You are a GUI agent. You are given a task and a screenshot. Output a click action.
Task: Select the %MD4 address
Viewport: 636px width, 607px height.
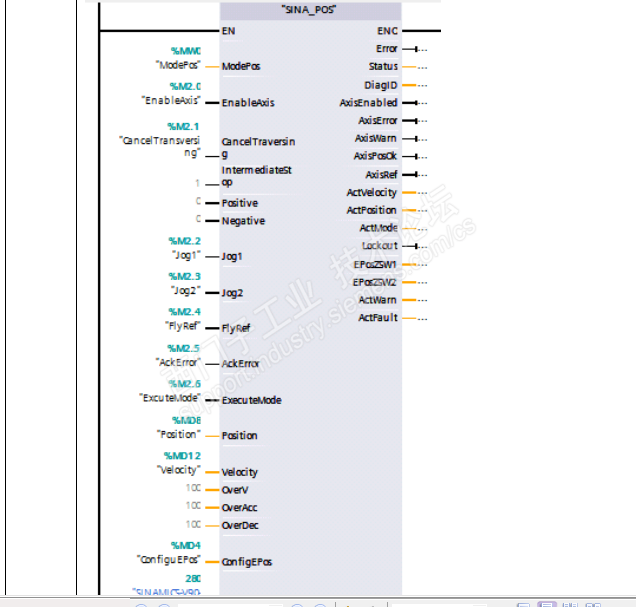point(186,546)
